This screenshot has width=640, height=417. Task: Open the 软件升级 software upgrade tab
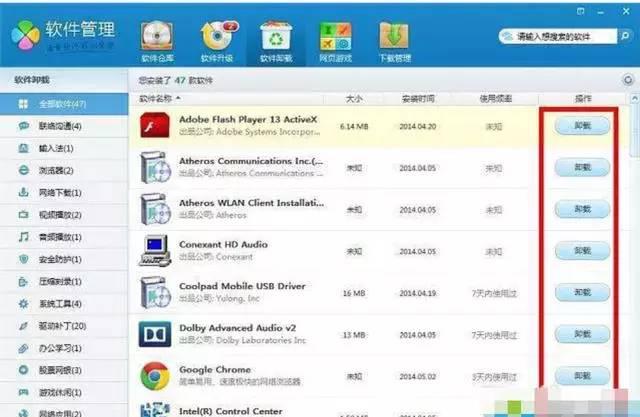(218, 42)
